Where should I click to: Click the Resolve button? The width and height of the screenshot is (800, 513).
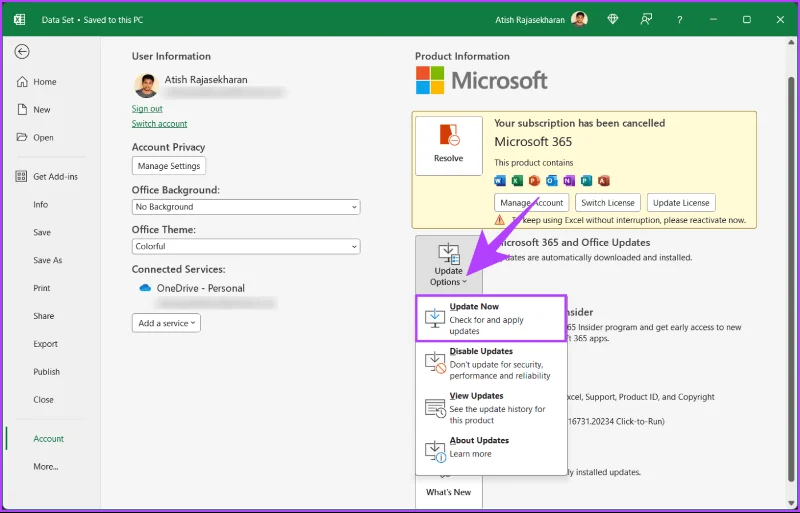pos(448,145)
